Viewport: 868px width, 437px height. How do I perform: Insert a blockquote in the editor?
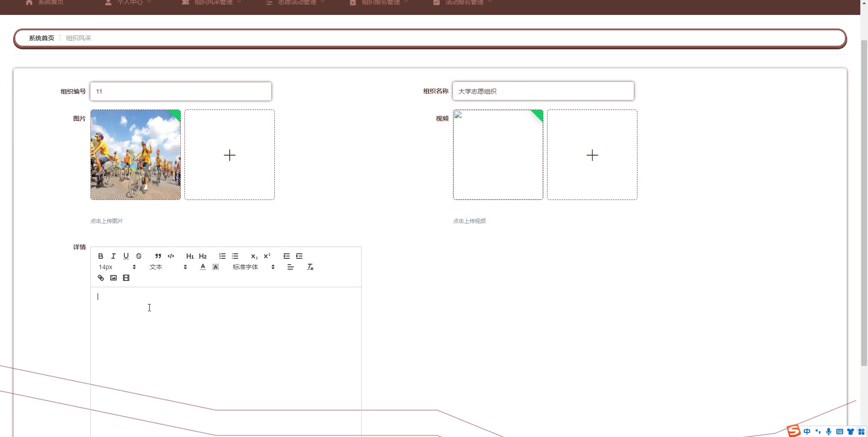[158, 256]
